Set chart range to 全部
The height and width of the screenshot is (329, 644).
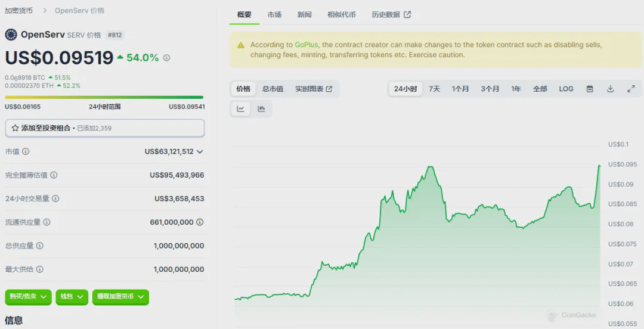point(540,89)
